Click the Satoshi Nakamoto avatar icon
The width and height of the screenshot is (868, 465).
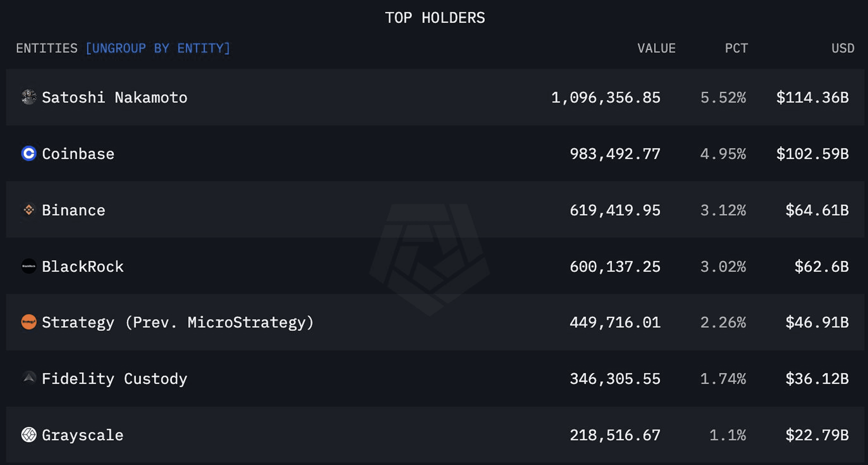29,97
